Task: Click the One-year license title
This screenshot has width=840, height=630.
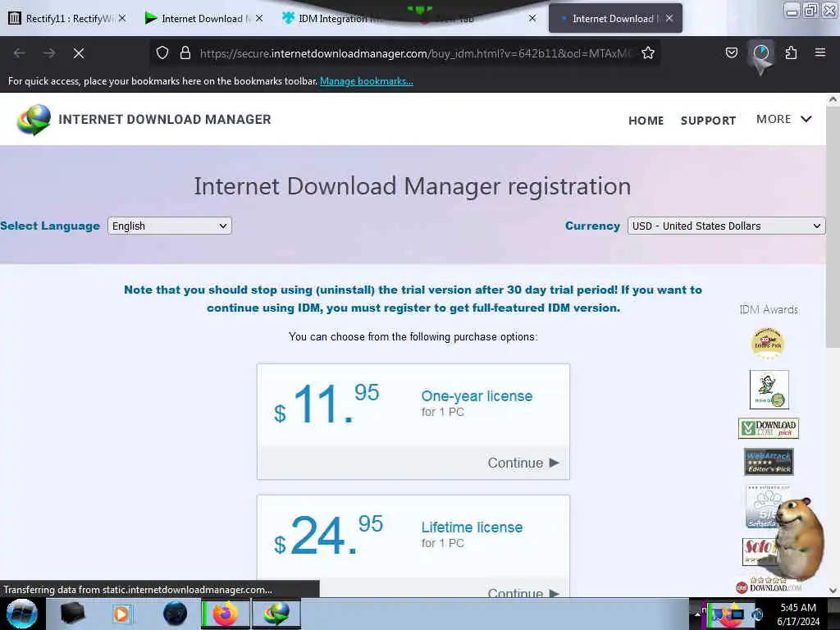Action: pyautogui.click(x=477, y=396)
